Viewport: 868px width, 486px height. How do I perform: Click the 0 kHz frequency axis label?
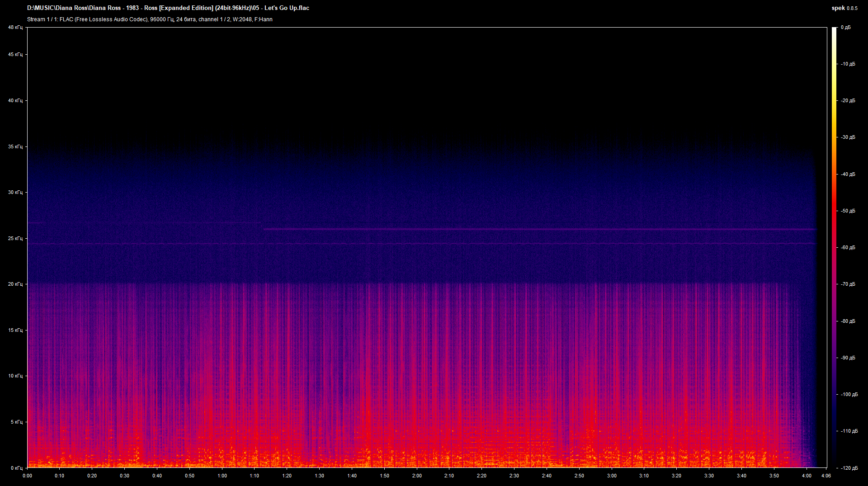pos(16,468)
